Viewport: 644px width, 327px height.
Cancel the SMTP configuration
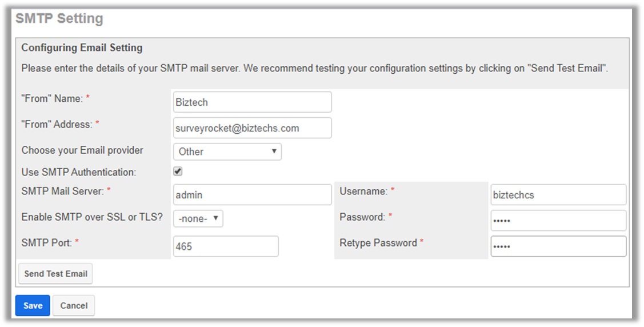(74, 305)
